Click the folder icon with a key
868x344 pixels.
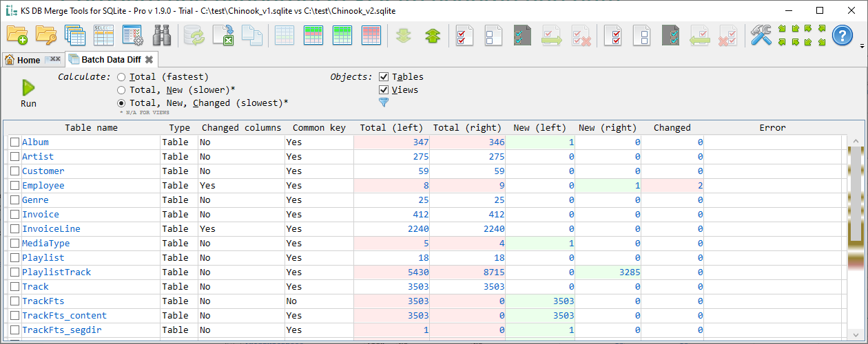coord(46,35)
